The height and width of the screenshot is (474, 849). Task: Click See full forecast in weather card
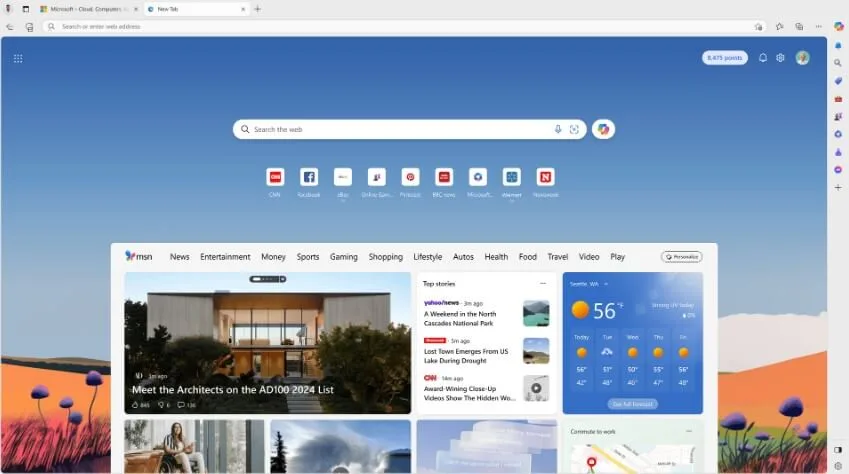(x=632, y=404)
